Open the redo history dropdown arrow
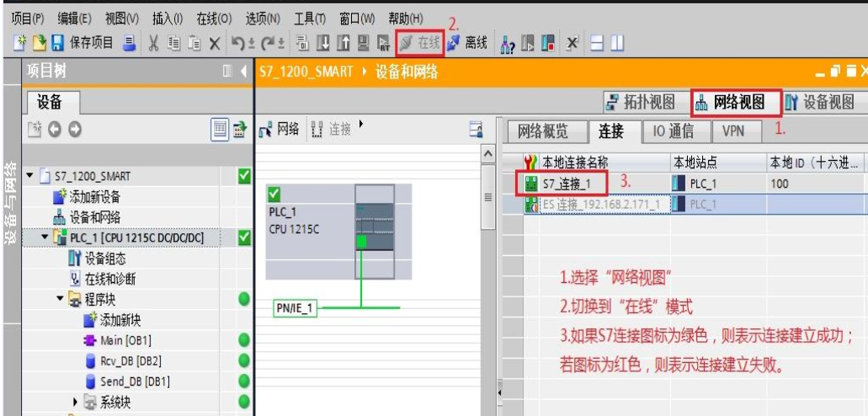The width and height of the screenshot is (868, 416). click(280, 44)
